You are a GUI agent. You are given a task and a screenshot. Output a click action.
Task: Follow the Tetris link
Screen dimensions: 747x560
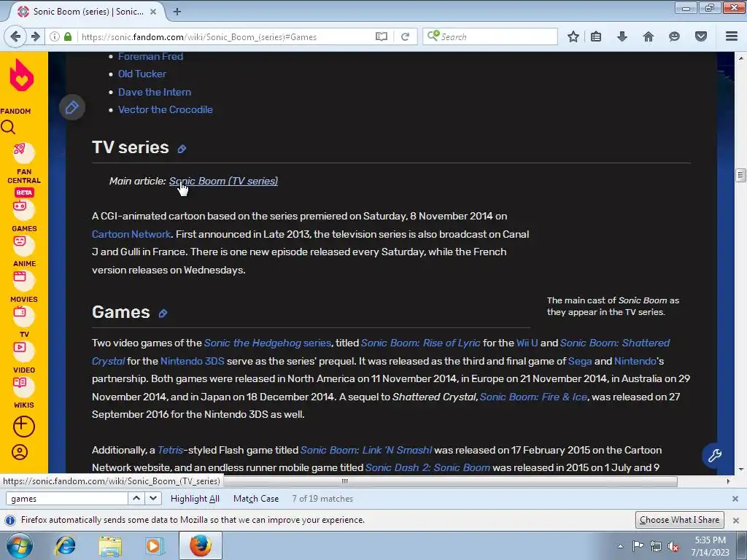point(170,450)
